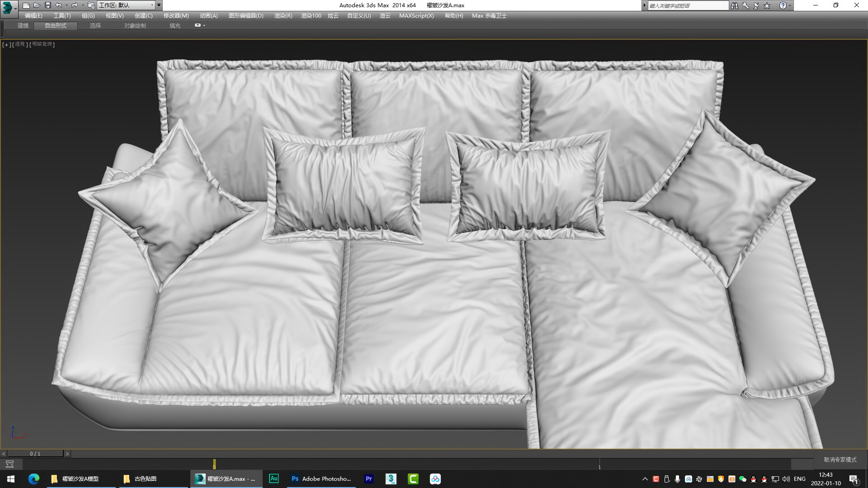Open an existing Max file
Image resolution: width=868 pixels, height=488 pixels.
(37, 5)
